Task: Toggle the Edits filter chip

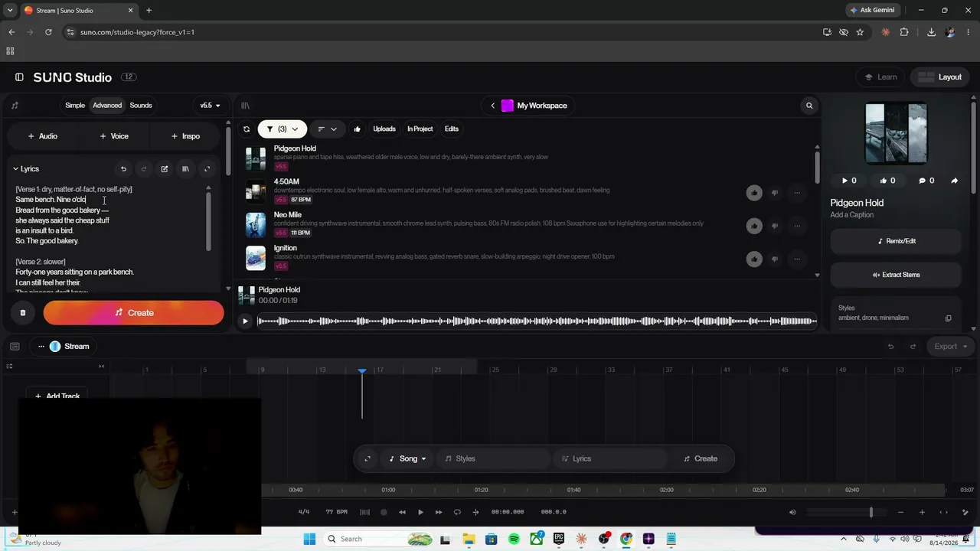Action: click(x=452, y=129)
